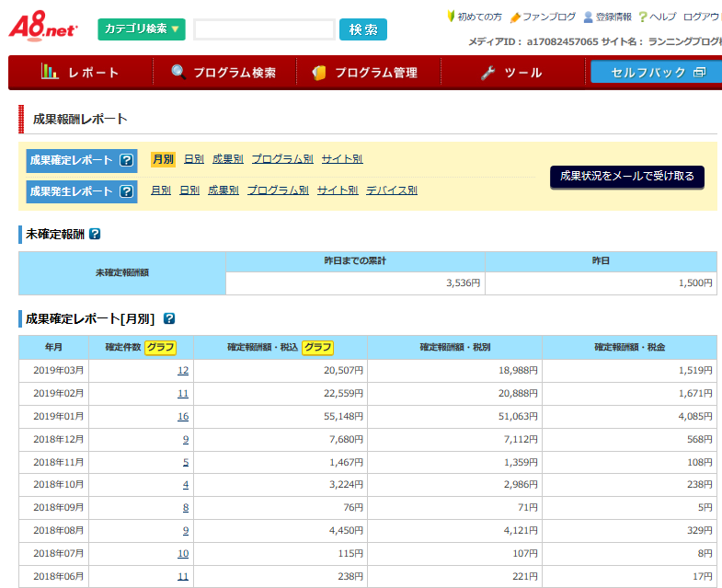Open the レポート menu
Screen dimensions: 722x588
click(x=81, y=73)
